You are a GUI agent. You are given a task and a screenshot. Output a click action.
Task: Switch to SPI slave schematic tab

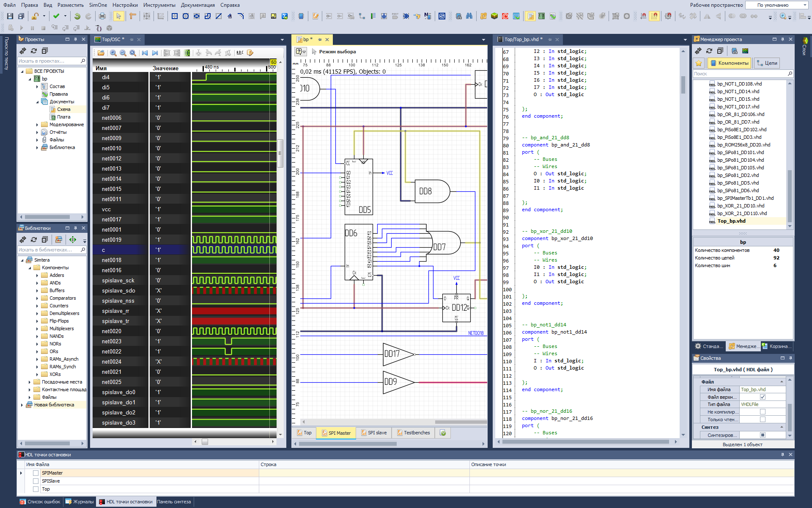(374, 433)
